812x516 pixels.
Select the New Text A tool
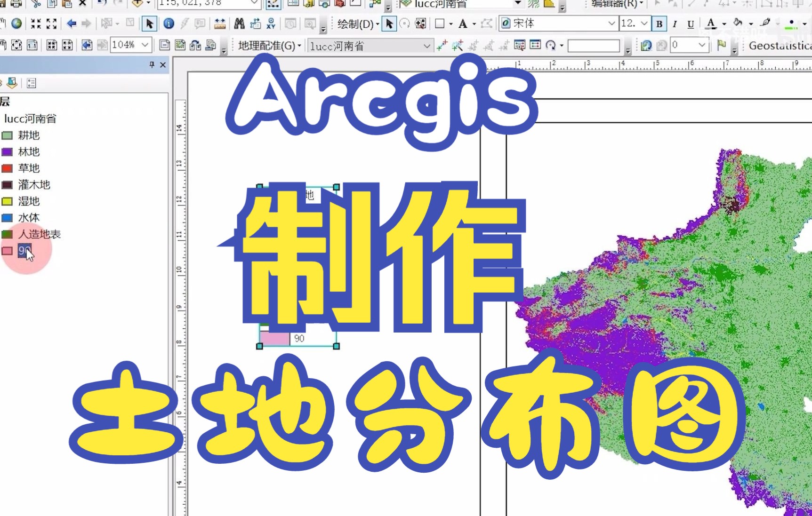463,24
